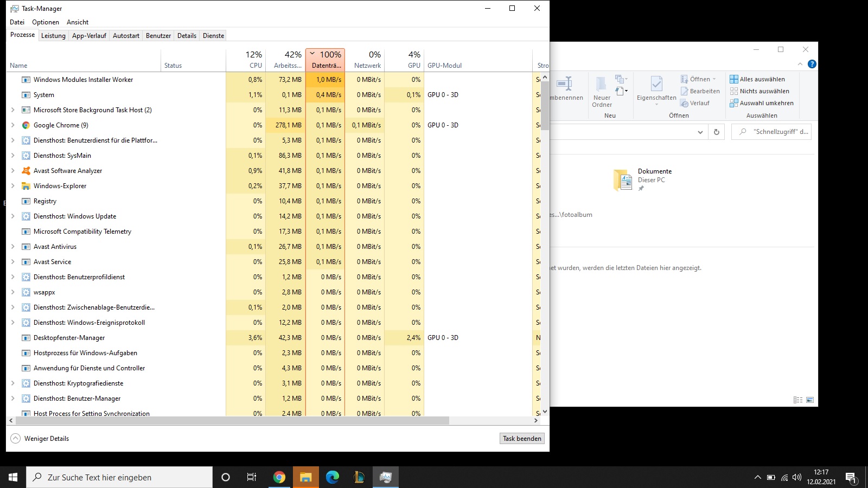Screen dimensions: 868x488
Task: Click Verlauf in the Explorer ribbon
Action: [695, 103]
